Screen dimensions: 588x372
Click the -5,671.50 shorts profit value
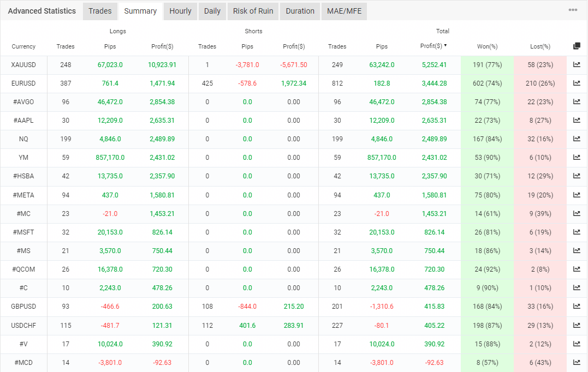294,65
